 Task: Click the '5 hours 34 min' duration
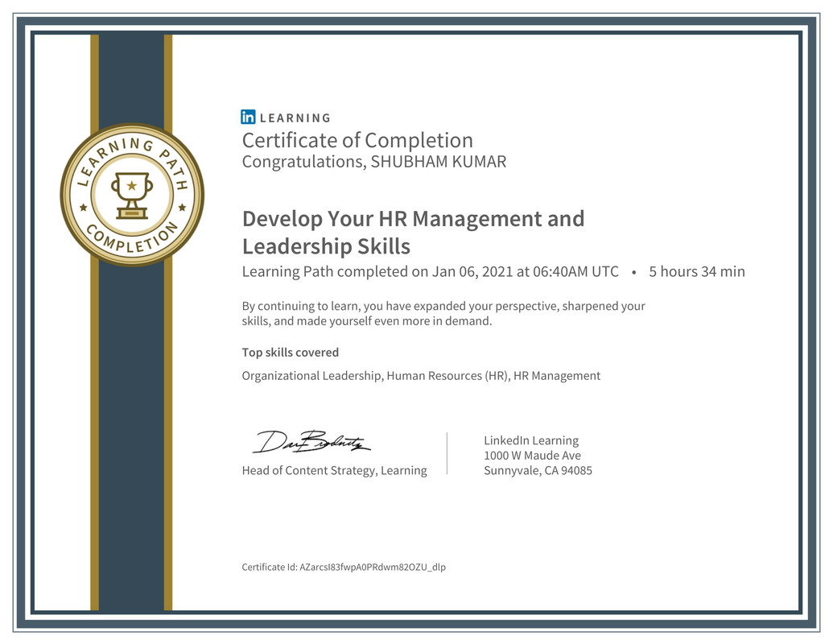[x=696, y=271]
